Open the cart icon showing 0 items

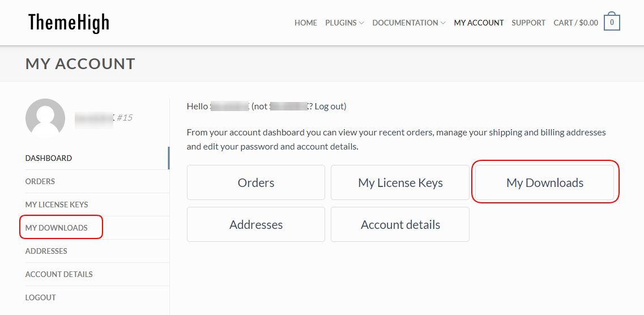[x=612, y=22]
